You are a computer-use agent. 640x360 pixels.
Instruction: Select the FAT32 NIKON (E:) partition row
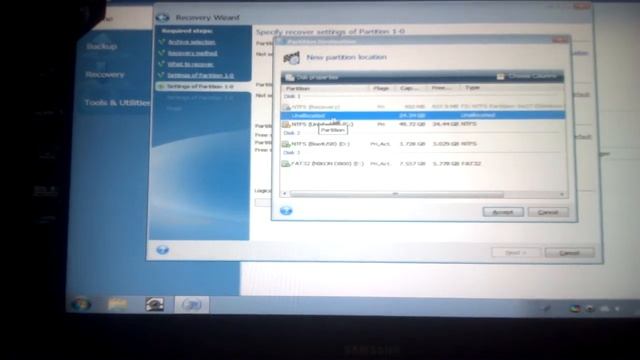point(422,164)
